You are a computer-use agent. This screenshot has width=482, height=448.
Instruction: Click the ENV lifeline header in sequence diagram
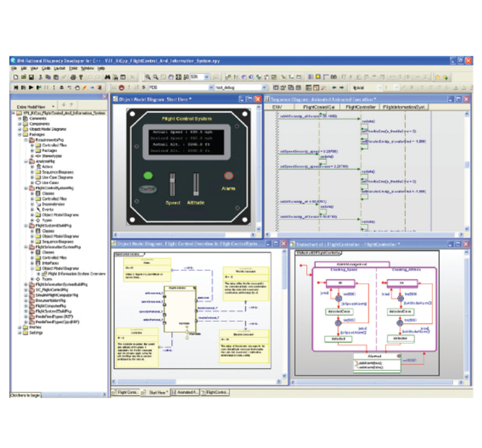277,107
